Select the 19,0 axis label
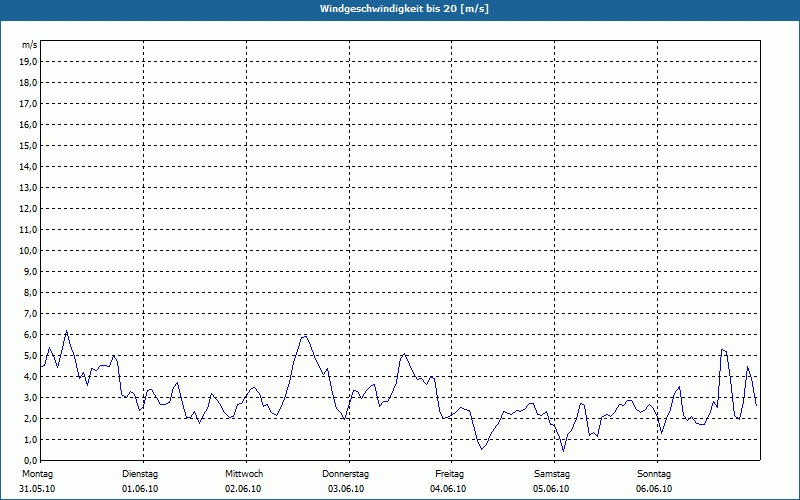 [x=29, y=62]
